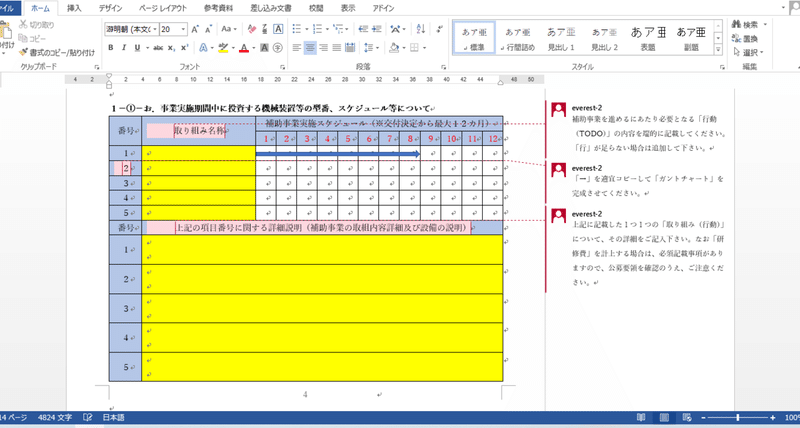Image resolution: width=800 pixels, height=428 pixels.
Task: Click the 切り取り cut button
Action: coord(36,24)
